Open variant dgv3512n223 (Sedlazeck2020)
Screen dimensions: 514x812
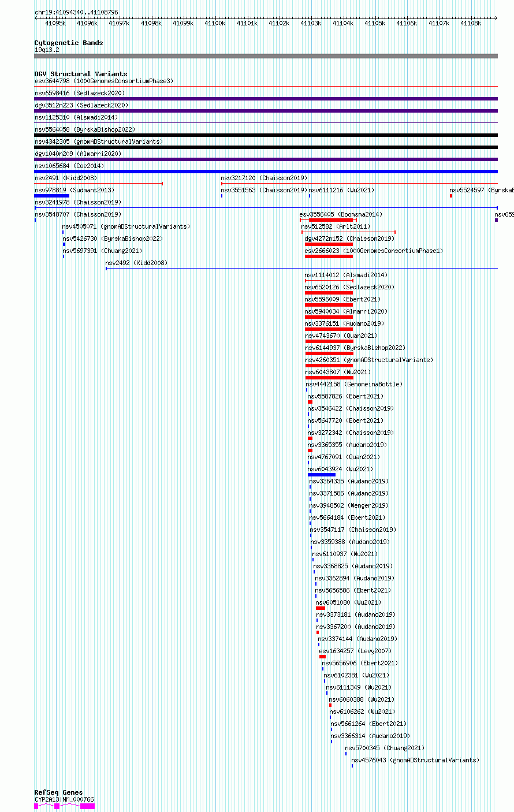tap(81, 105)
